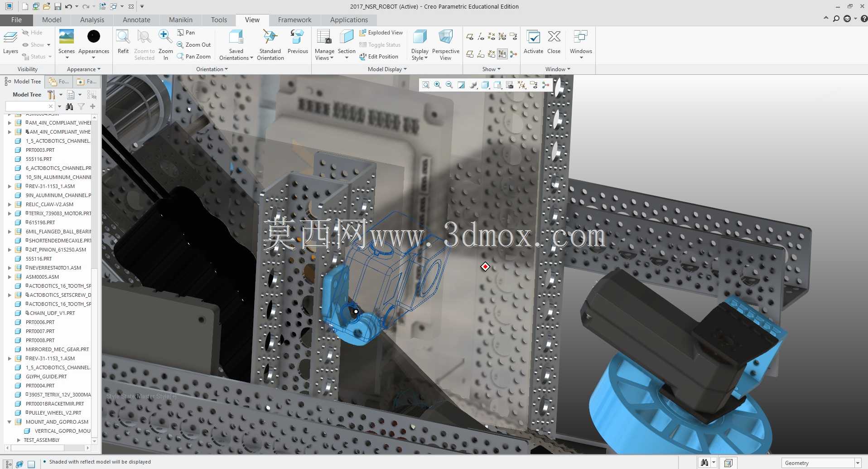868x469 pixels.
Task: Switch to the Analysis ribbon tab
Action: pyautogui.click(x=92, y=20)
